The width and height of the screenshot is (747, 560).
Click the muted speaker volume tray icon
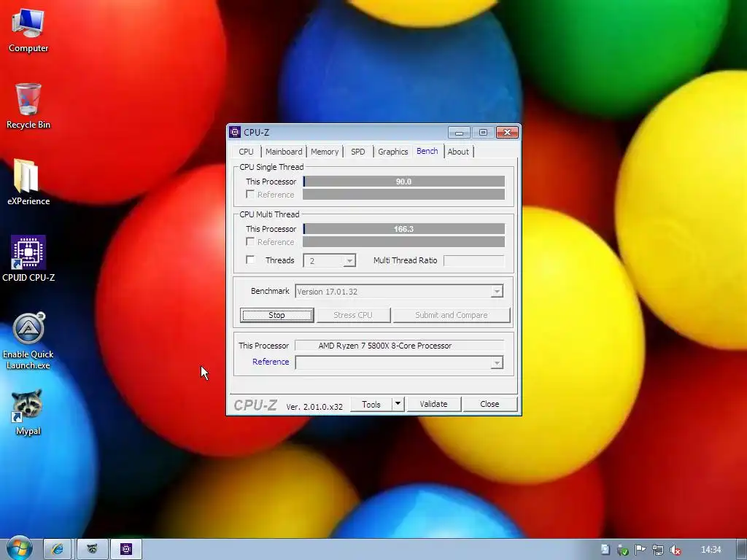point(675,550)
